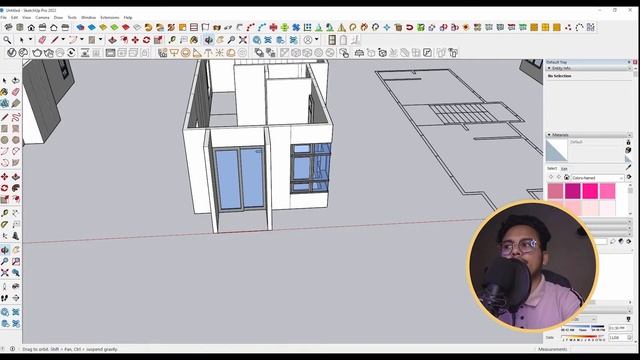Set material to default using corner icon
The width and height of the screenshot is (640, 360).
[x=628, y=158]
